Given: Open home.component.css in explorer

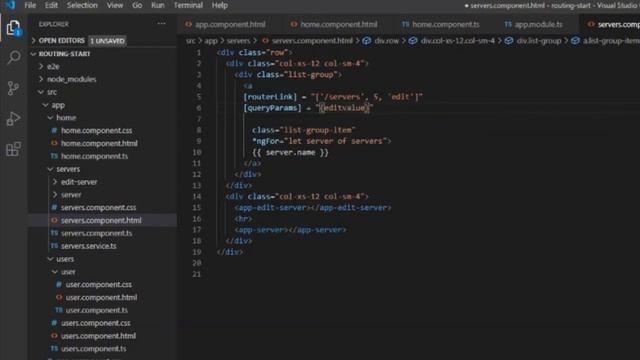Looking at the screenshot, I should coord(96,131).
